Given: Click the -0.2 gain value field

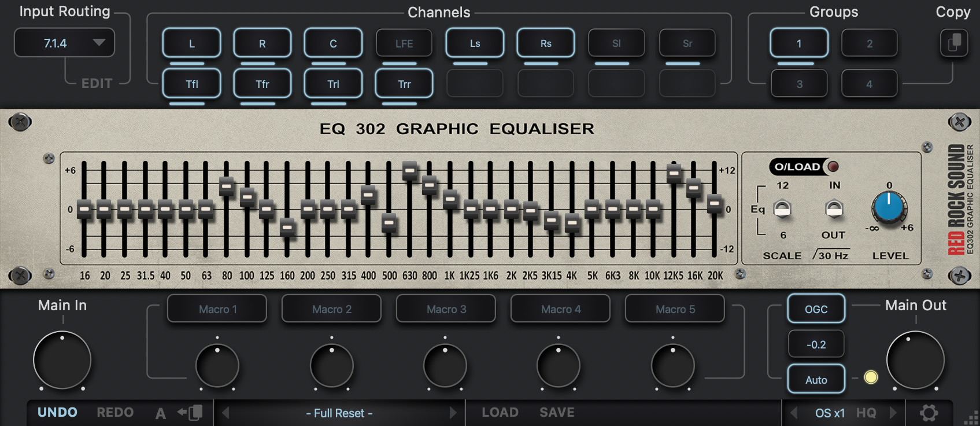Looking at the screenshot, I should tap(816, 344).
